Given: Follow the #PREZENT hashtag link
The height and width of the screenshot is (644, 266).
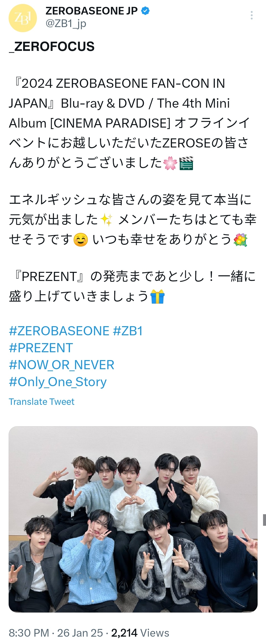Looking at the screenshot, I should pyautogui.click(x=41, y=348).
